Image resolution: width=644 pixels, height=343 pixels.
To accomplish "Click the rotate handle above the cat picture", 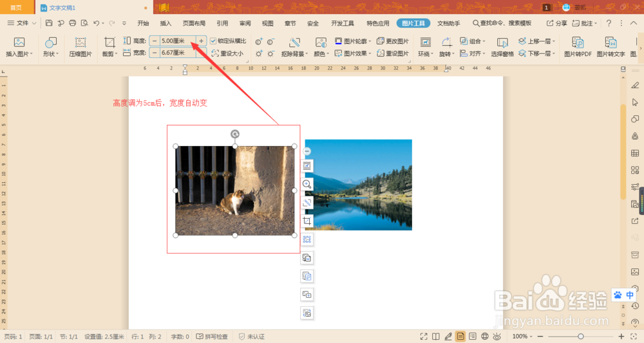I will pos(235,134).
